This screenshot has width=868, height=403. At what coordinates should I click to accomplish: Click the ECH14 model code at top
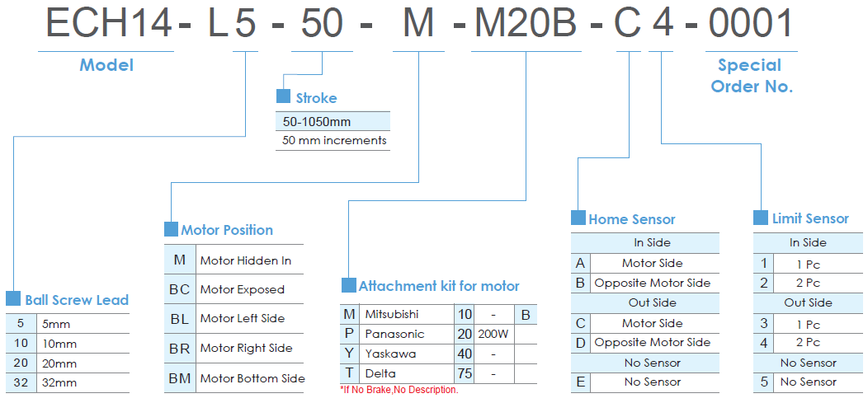109,24
